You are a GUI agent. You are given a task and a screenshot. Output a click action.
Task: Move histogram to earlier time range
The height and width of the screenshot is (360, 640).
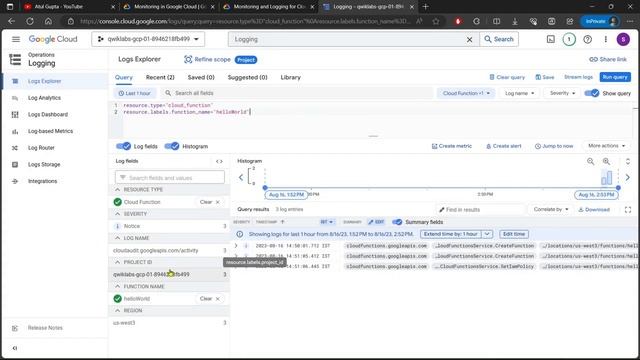tap(241, 178)
